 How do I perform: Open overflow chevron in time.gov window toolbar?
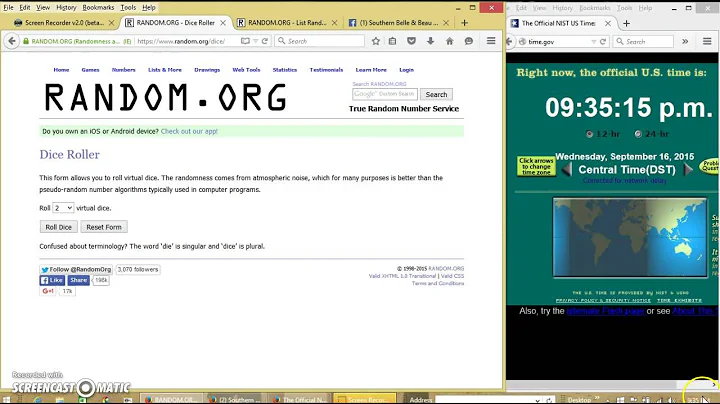click(x=685, y=41)
